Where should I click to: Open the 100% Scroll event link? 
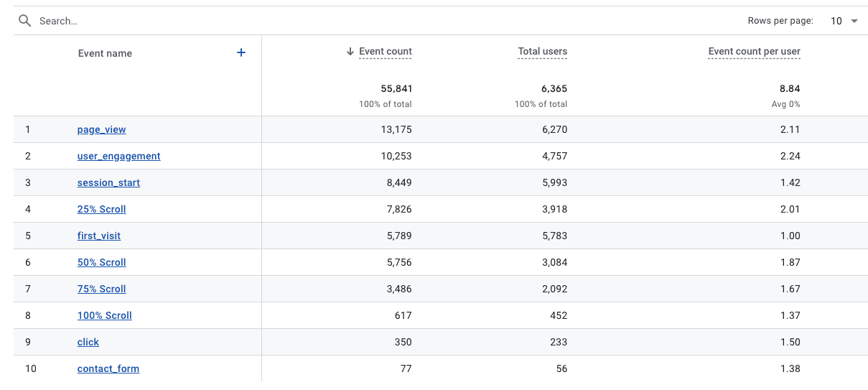[104, 316]
